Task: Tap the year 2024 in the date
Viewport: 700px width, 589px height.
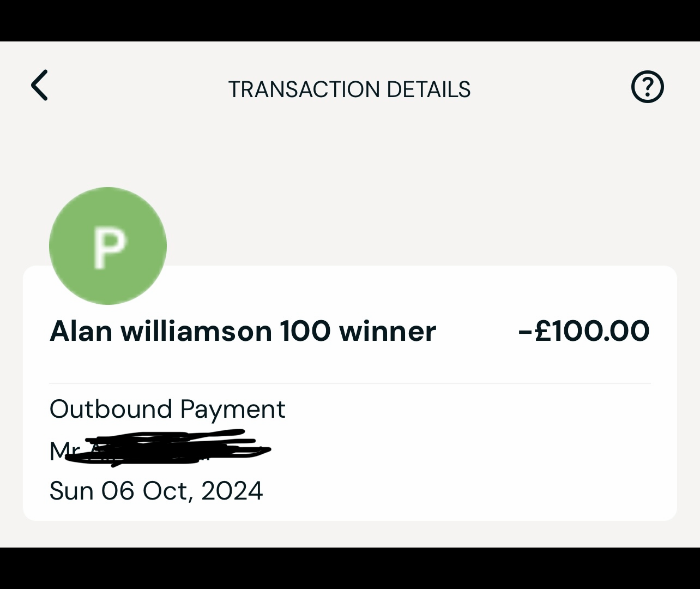Action: (232, 491)
